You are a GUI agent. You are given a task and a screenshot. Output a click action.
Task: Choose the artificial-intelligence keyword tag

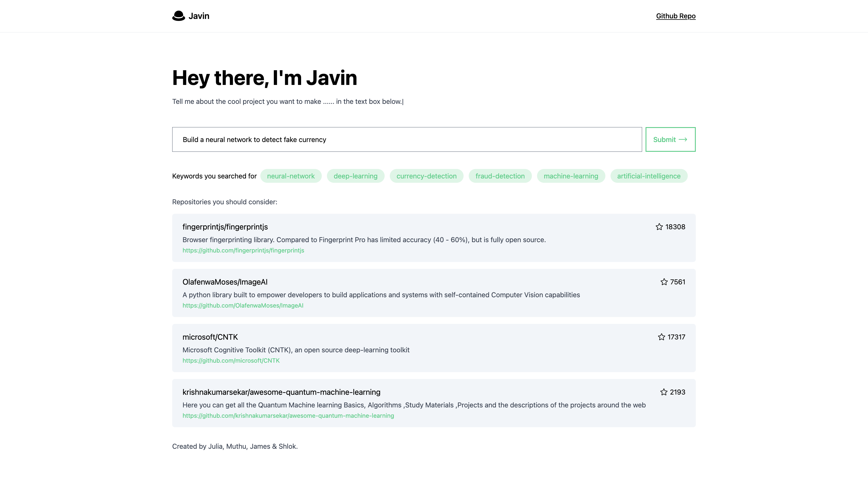[x=648, y=176]
